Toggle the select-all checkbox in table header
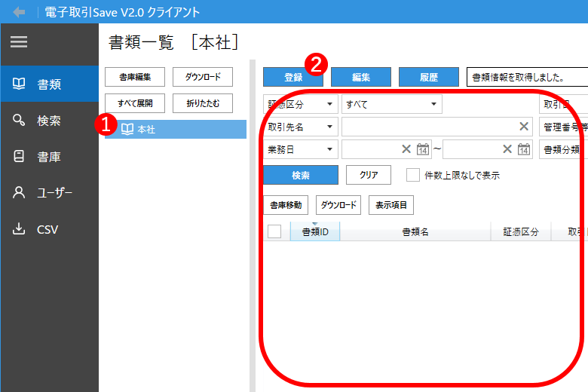The image size is (588, 392). (274, 231)
